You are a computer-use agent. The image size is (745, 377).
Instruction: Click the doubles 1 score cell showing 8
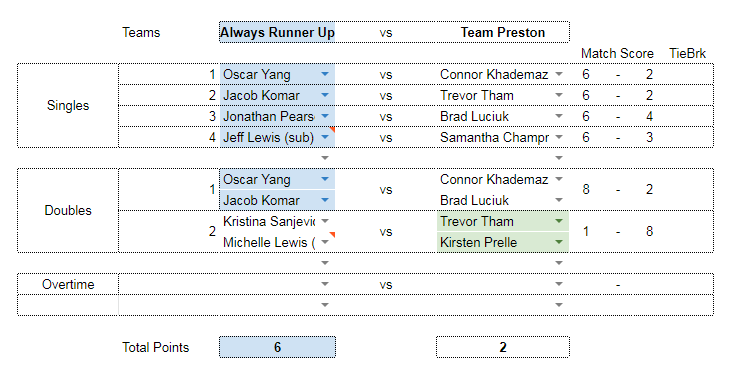(586, 190)
